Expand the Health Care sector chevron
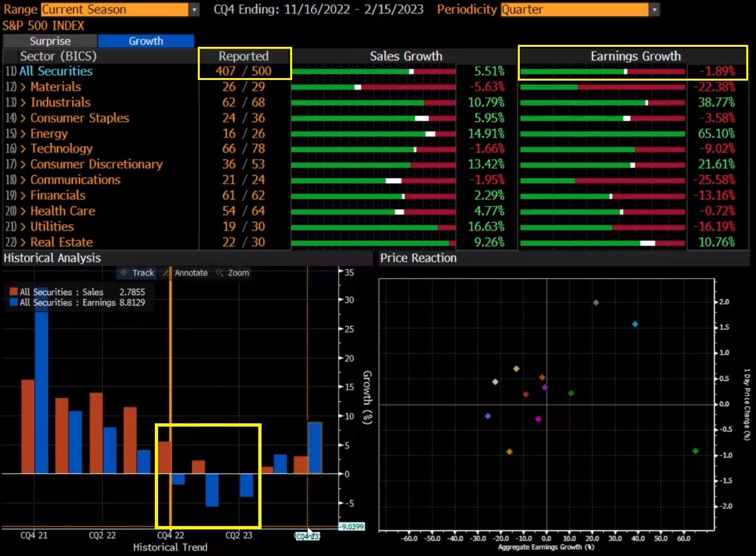The width and height of the screenshot is (756, 556). point(23,211)
